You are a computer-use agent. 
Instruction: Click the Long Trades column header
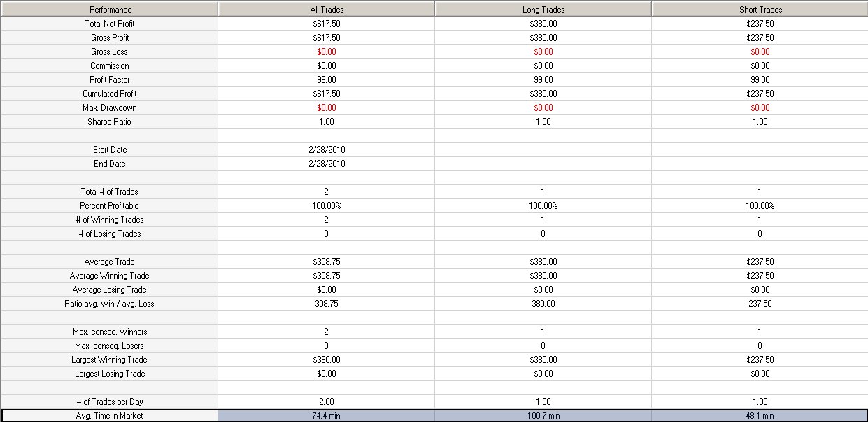[543, 9]
